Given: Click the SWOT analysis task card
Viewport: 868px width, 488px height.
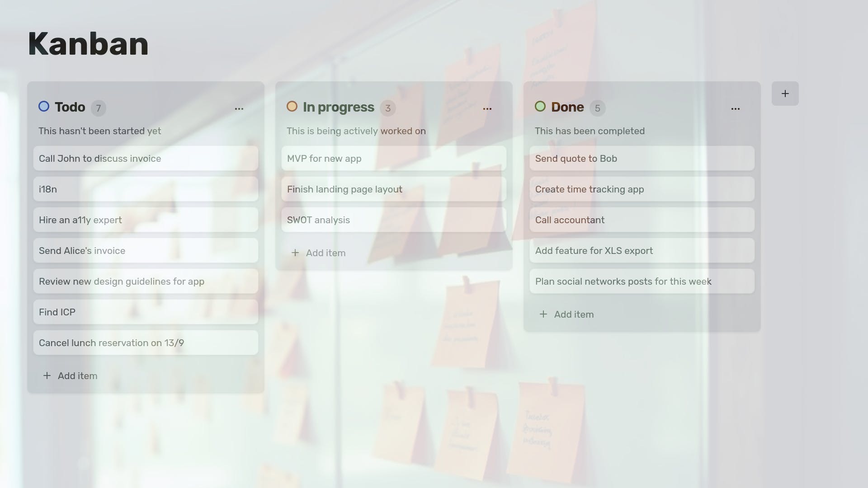Looking at the screenshot, I should pos(393,219).
